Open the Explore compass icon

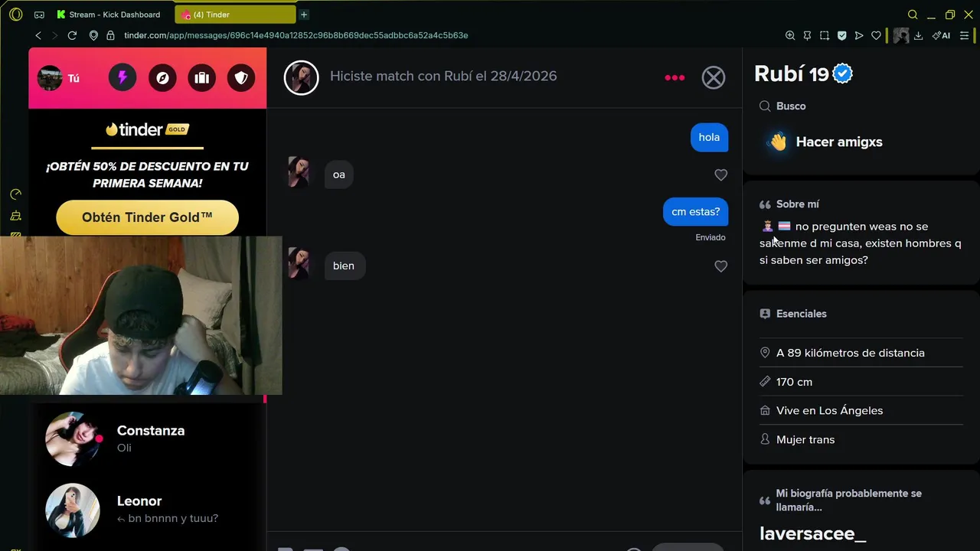coord(162,78)
